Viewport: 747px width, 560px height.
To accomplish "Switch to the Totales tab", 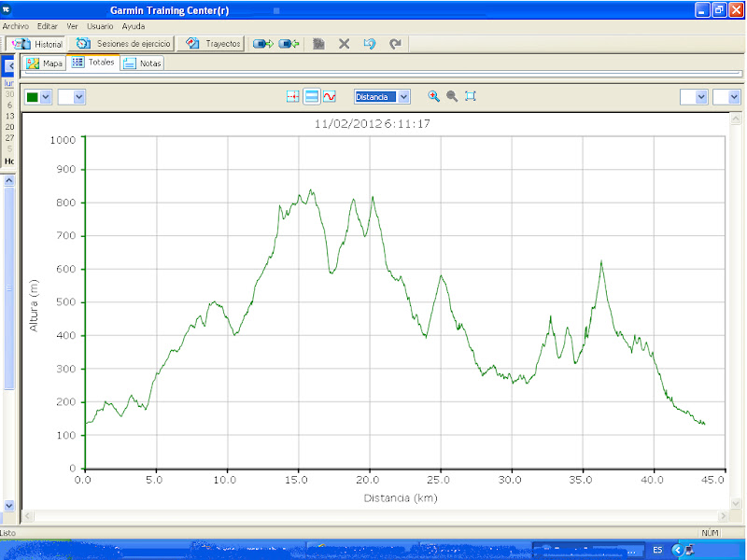I will point(92,62).
